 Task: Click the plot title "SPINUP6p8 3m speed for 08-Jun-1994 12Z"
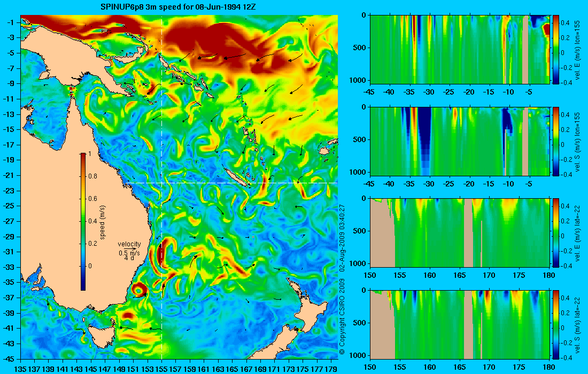[x=178, y=7]
